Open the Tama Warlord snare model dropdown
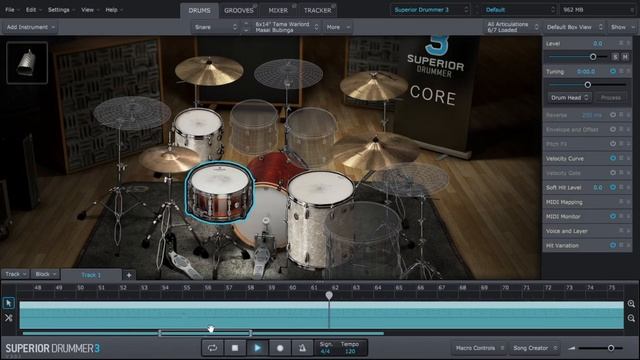The width and height of the screenshot is (640, 360). click(287, 27)
